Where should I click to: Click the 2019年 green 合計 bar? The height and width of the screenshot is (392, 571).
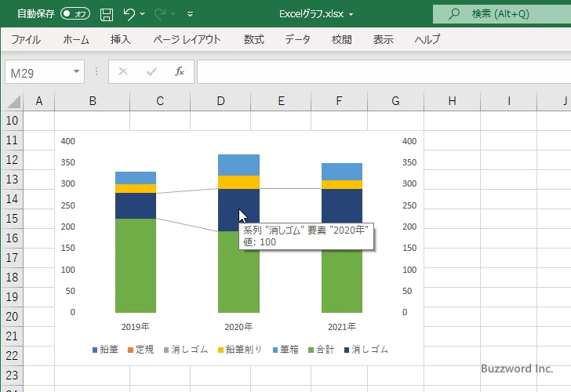point(136,266)
